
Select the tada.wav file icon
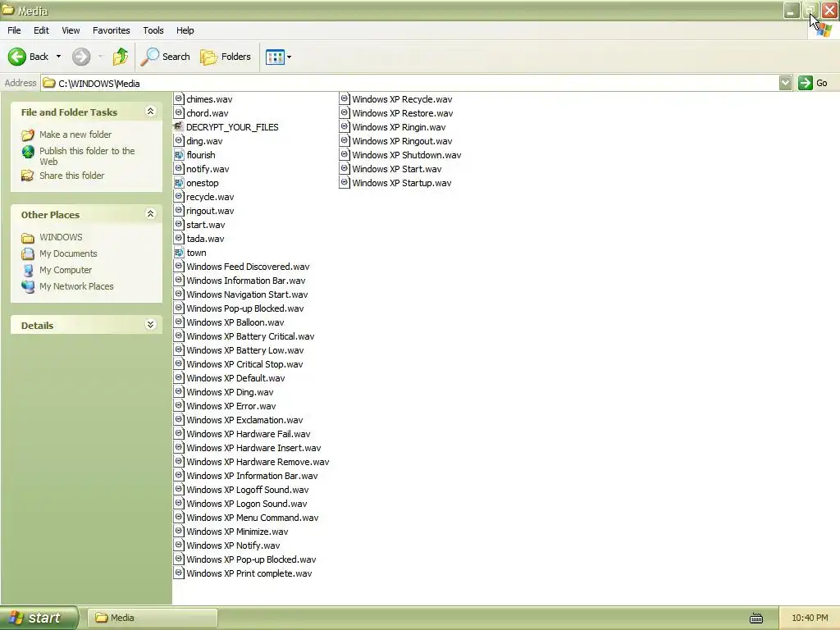click(179, 238)
